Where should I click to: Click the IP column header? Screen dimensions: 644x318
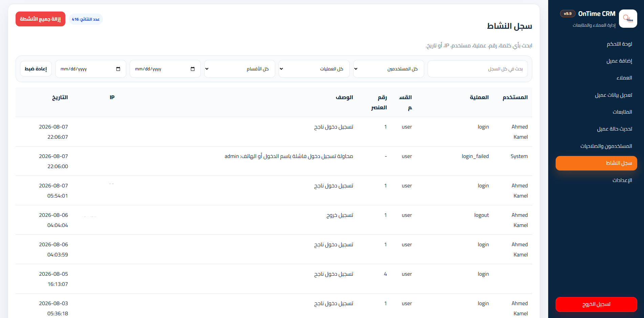112,97
